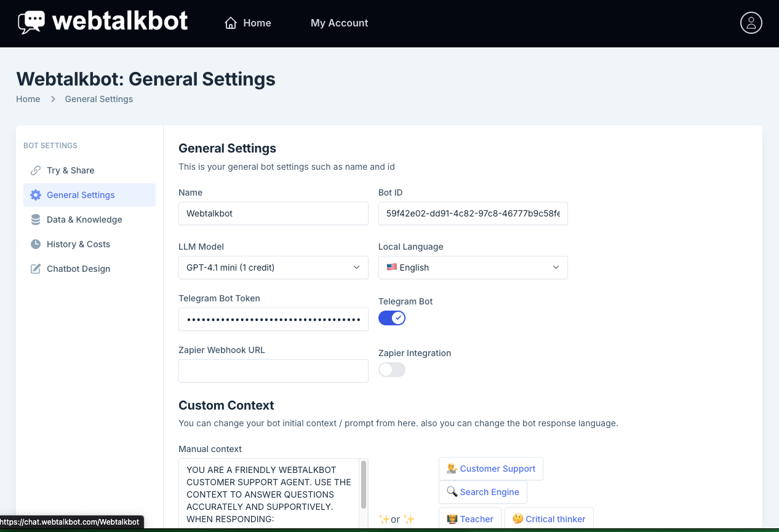779x532 pixels.
Task: Click the Manual context textarea scrollbar
Action: (364, 484)
